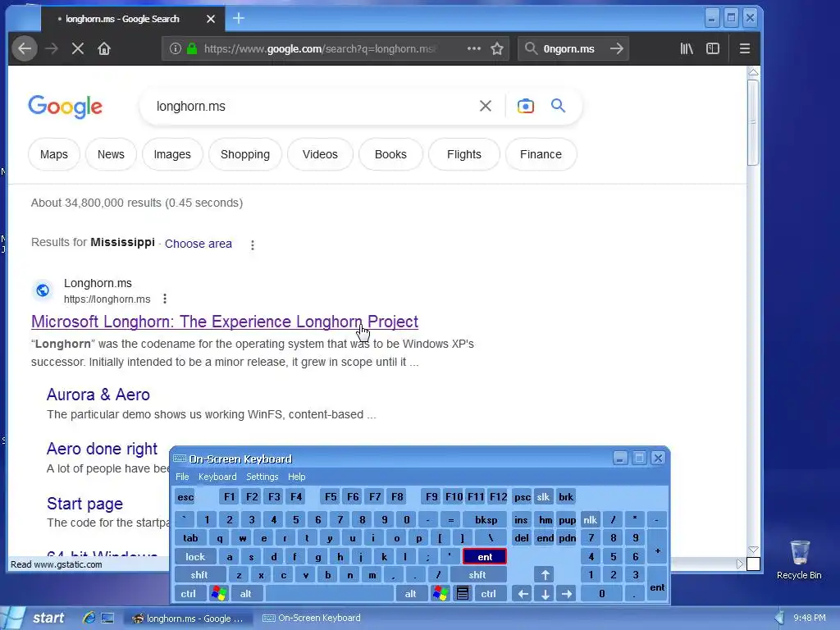Select the Flights filter chip

coord(464,154)
